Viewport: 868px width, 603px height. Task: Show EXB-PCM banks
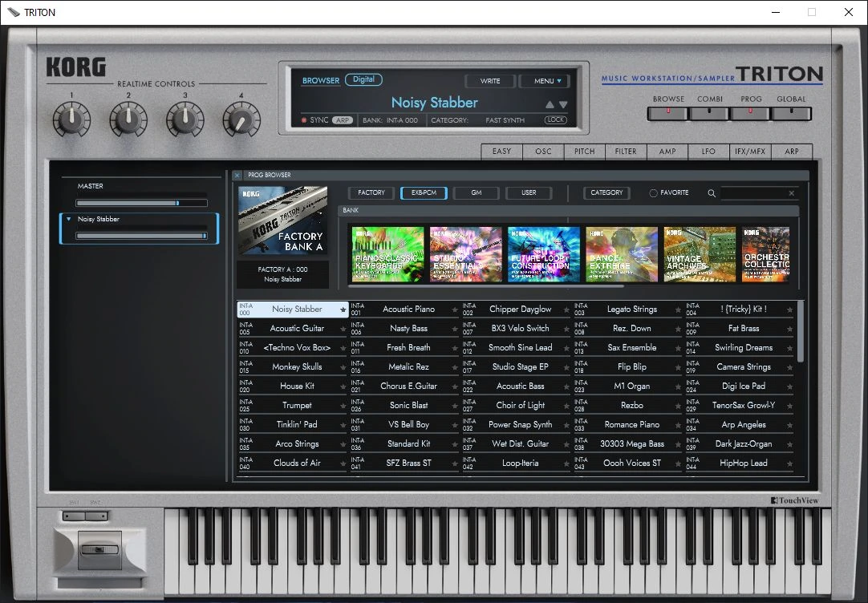pos(424,192)
